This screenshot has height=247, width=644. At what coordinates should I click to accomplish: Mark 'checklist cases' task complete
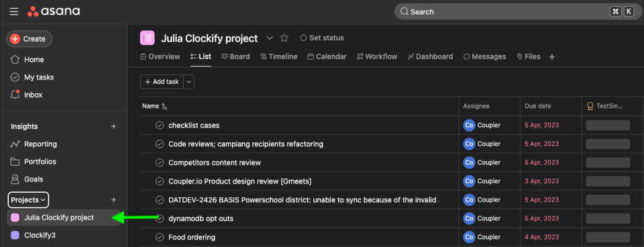coord(160,125)
